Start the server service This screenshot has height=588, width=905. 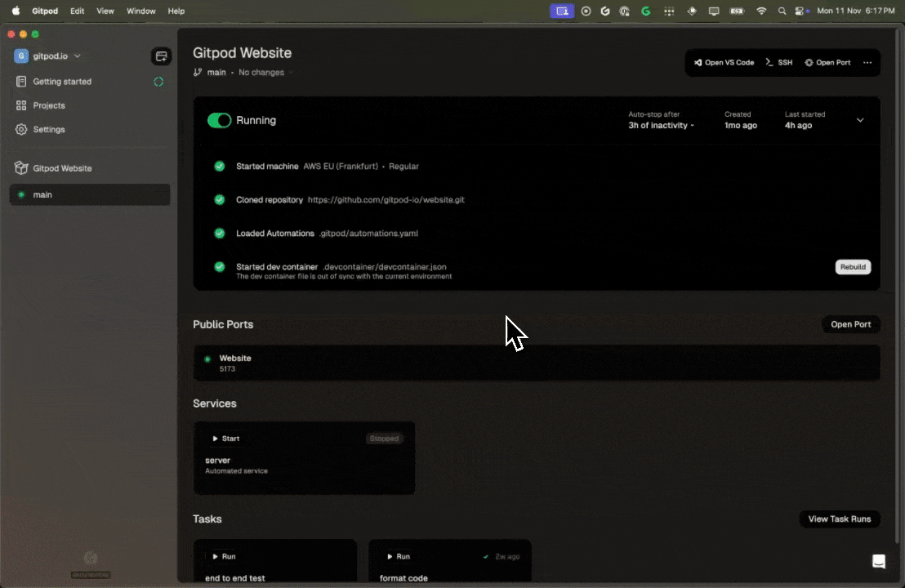point(225,439)
